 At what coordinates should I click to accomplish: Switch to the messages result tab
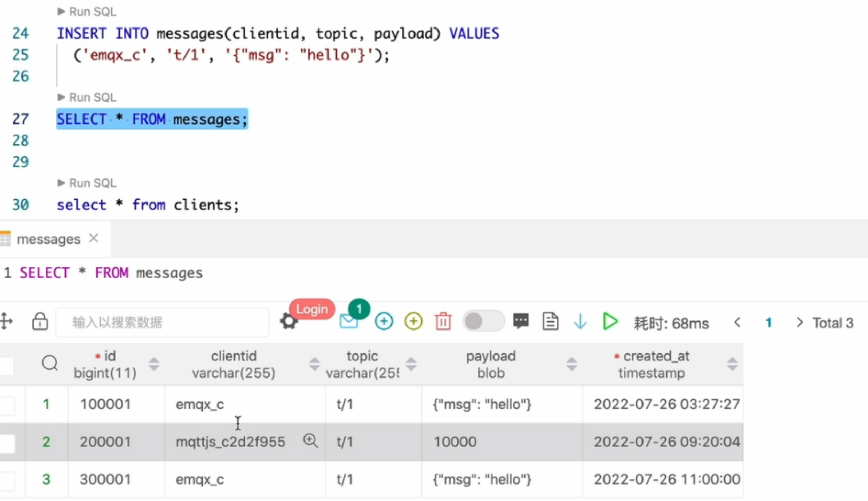[48, 239]
